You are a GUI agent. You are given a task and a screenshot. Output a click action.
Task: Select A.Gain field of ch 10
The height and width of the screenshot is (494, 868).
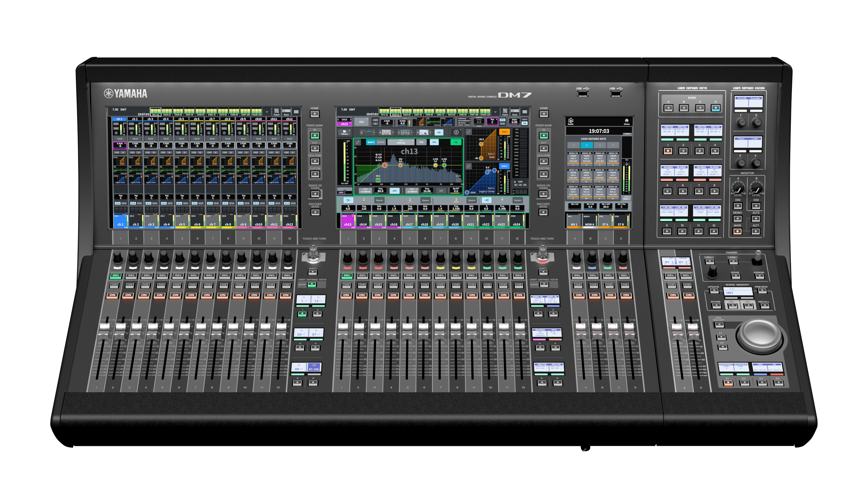click(258, 146)
